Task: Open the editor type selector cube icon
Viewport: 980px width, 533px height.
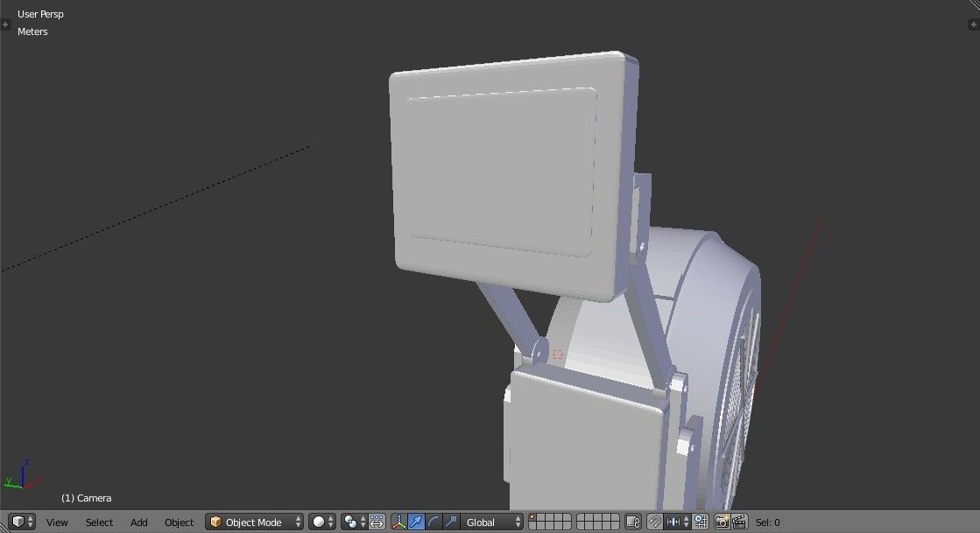Action: (x=21, y=522)
